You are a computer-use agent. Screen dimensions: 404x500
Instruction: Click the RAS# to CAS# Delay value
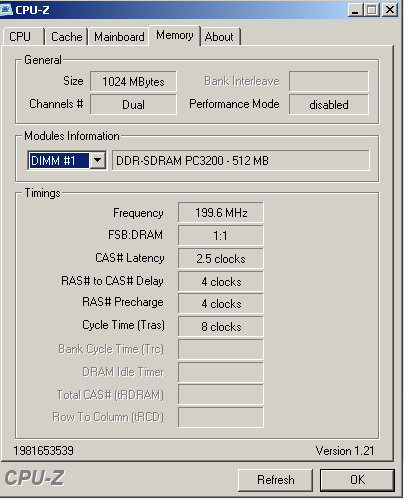coord(221,282)
